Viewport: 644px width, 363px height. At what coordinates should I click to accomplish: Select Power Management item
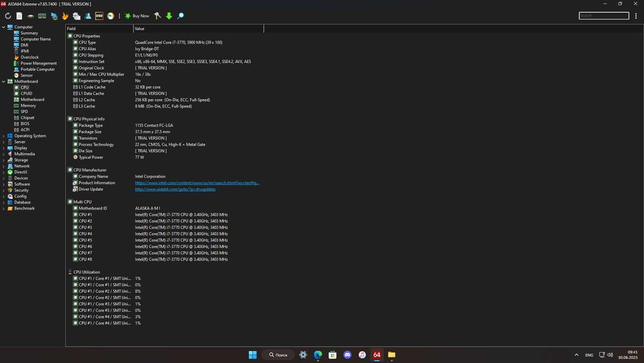tap(39, 63)
